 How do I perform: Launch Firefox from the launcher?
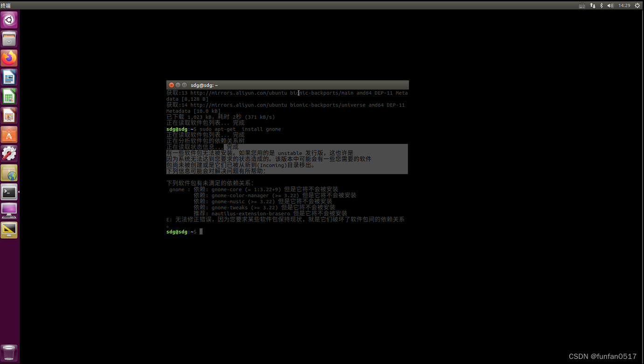point(9,58)
